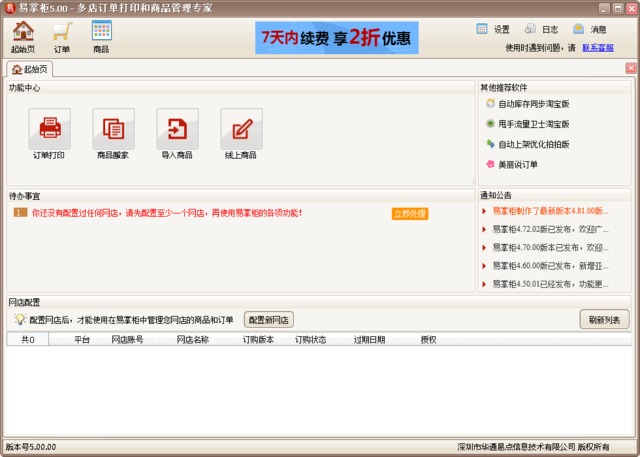
Task: Click the 订购版本 column header
Action: click(x=258, y=339)
